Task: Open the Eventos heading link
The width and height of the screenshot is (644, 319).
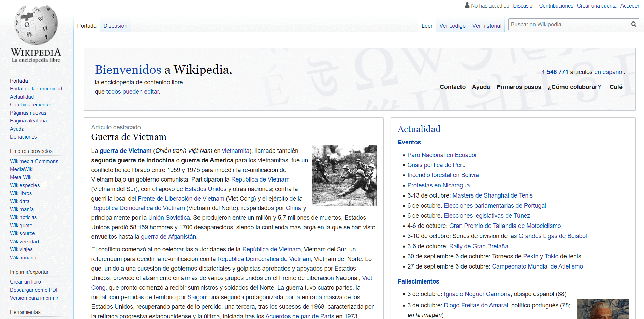Action: 409,142
